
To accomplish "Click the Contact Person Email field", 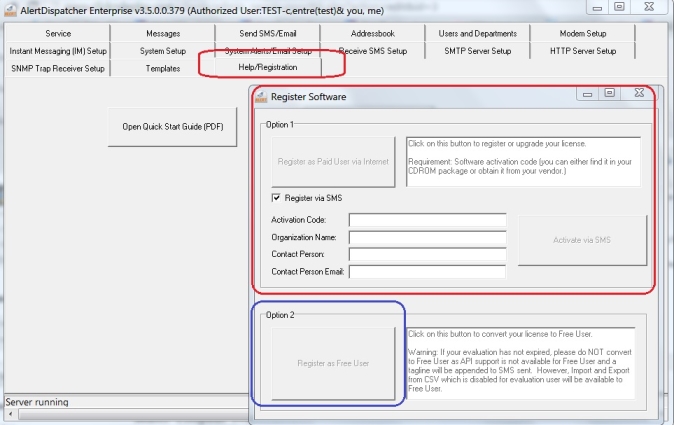I will pyautogui.click(x=427, y=272).
